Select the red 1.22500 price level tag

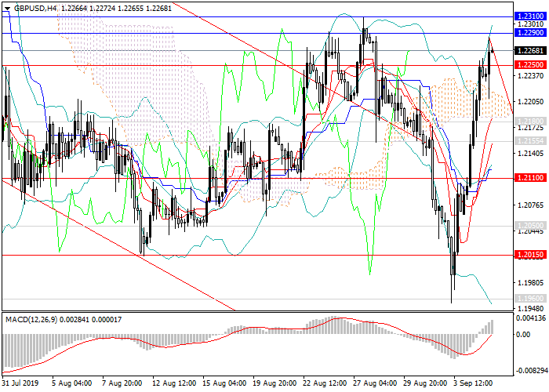529,64
